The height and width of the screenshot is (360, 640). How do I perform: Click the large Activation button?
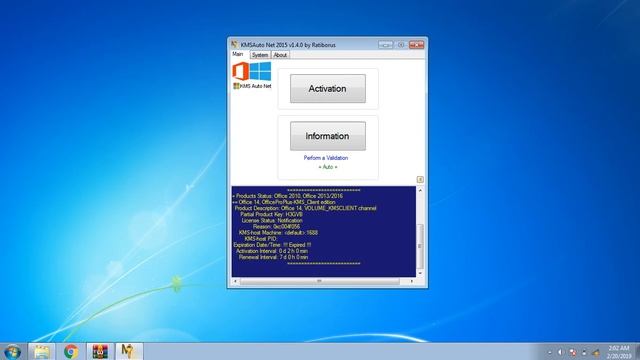[x=328, y=89]
